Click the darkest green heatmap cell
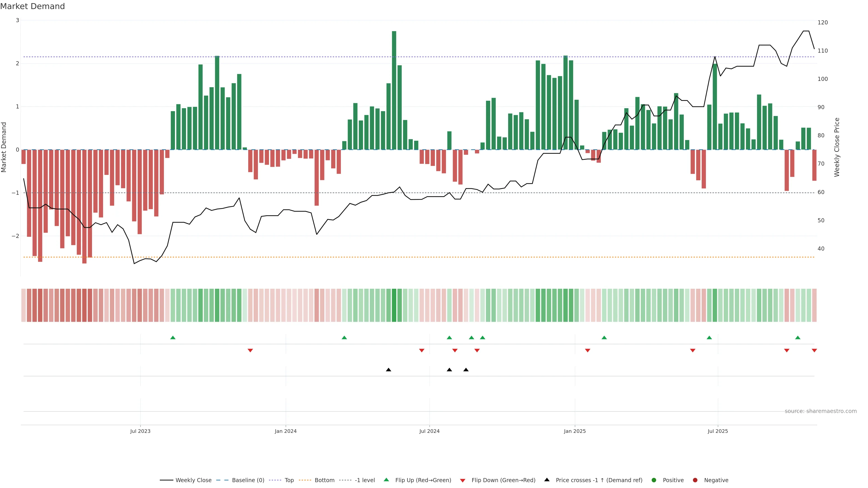The height and width of the screenshot is (488, 868). click(x=394, y=305)
